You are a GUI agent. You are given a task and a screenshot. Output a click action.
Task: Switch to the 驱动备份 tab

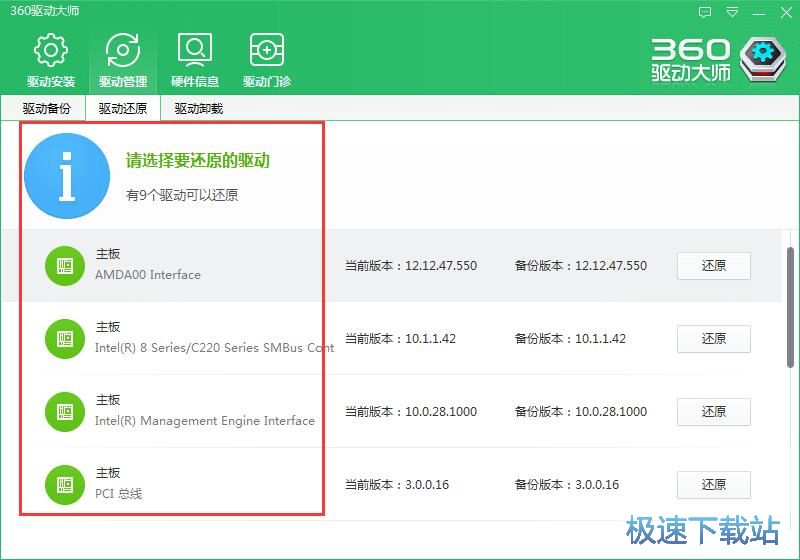(x=46, y=108)
